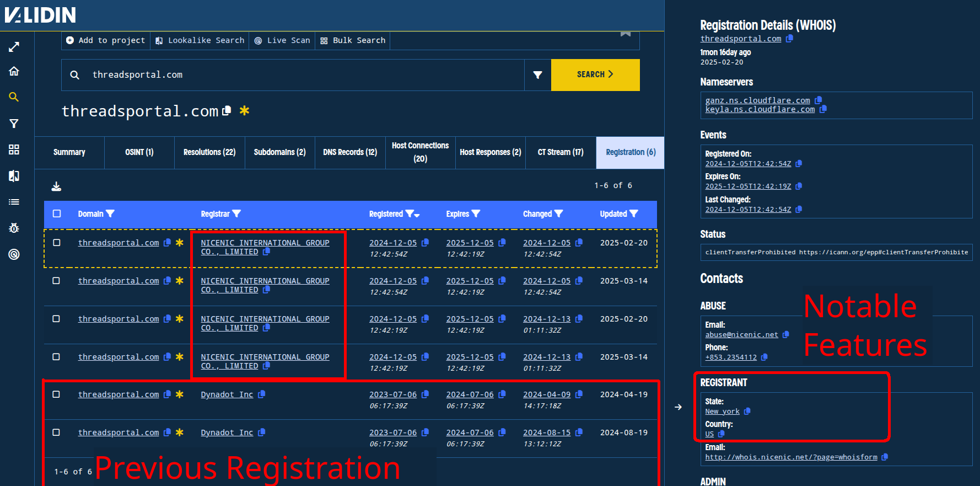Toggle the select-all checkbox in table header
Image resolution: width=980 pixels, height=486 pixels.
pyautogui.click(x=57, y=213)
